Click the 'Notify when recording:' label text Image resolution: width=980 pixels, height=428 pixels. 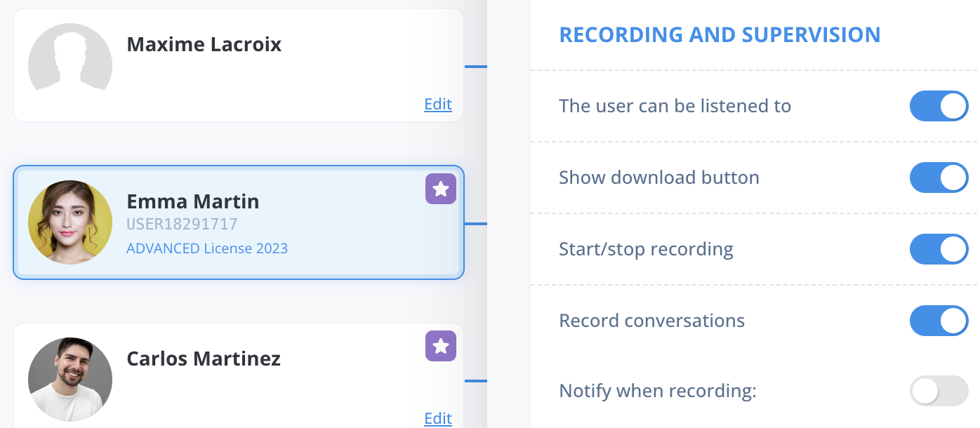tap(658, 391)
